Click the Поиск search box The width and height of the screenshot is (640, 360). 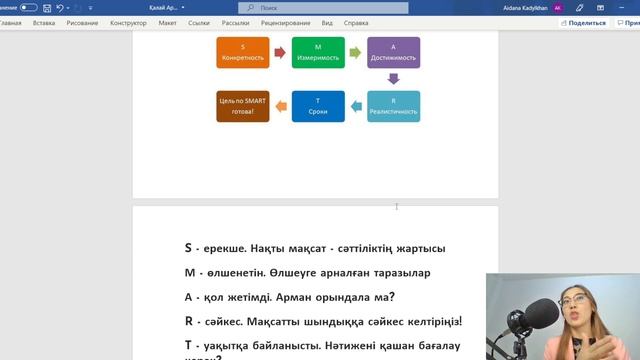(x=323, y=8)
